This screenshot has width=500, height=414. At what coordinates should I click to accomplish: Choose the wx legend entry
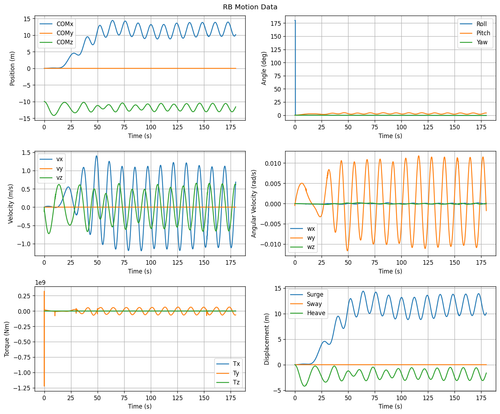302,229
